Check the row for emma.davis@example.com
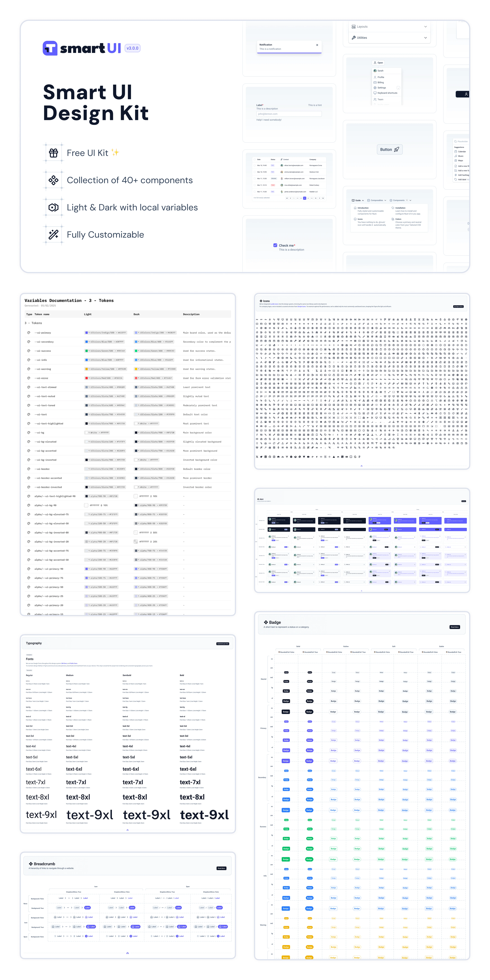 click(x=255, y=172)
